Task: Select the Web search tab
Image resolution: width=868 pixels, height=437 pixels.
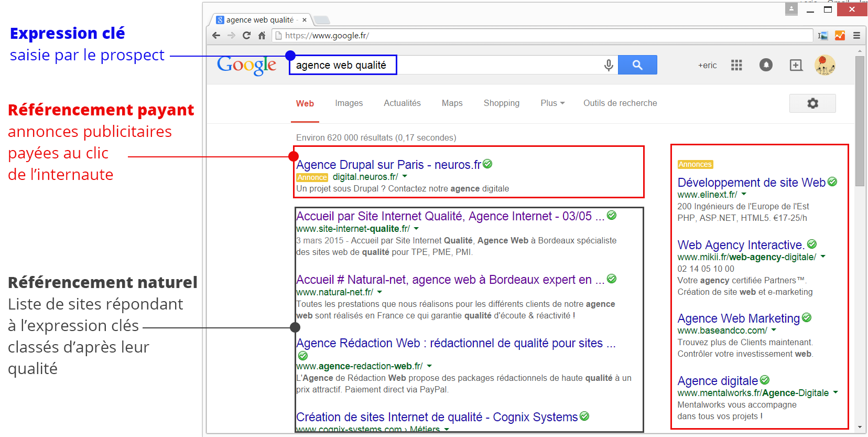Action: 305,103
